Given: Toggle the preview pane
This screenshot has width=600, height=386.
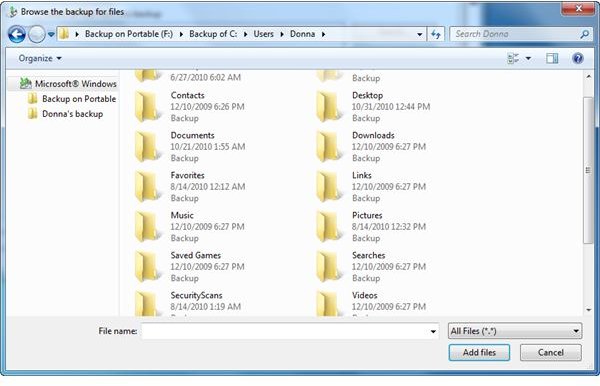Looking at the screenshot, I should tap(552, 59).
